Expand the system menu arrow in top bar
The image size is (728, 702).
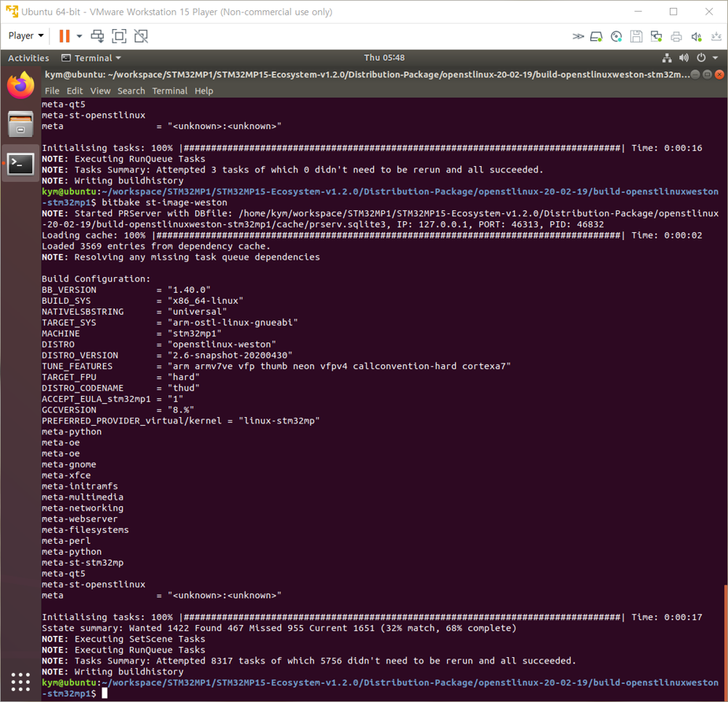tap(715, 58)
